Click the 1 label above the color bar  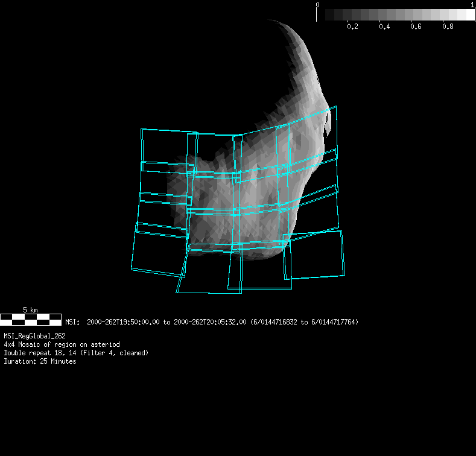pyautogui.click(x=472, y=5)
